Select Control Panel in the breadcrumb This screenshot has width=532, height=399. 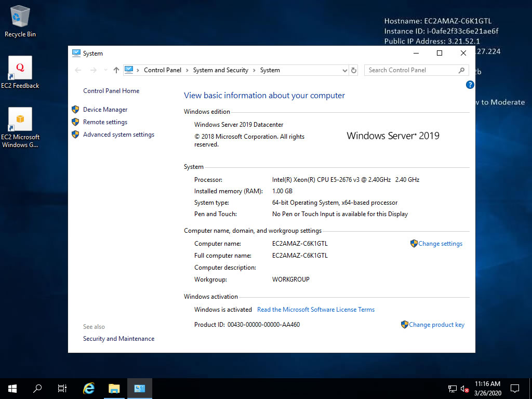coord(163,70)
